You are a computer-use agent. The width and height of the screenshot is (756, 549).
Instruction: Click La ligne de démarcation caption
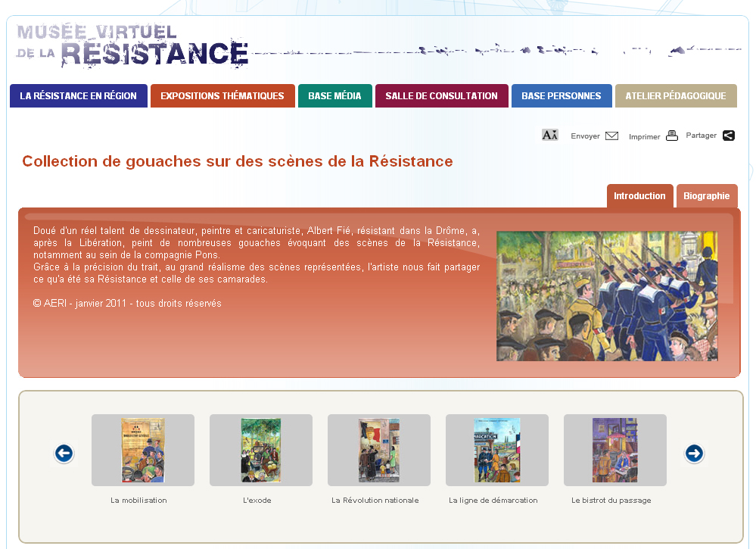tap(493, 501)
